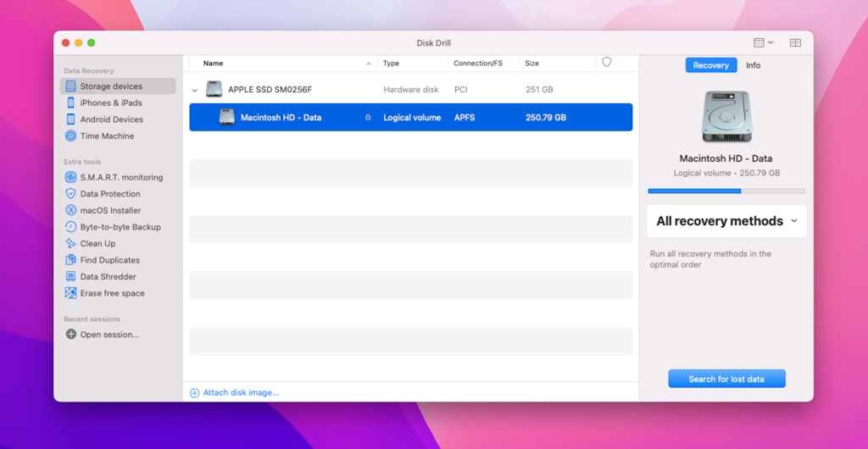Open the All recovery methods dropdown
The height and width of the screenshot is (449, 868).
click(726, 221)
